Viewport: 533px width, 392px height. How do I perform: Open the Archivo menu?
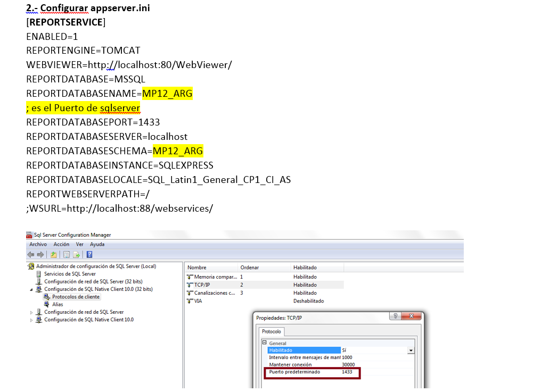click(38, 244)
